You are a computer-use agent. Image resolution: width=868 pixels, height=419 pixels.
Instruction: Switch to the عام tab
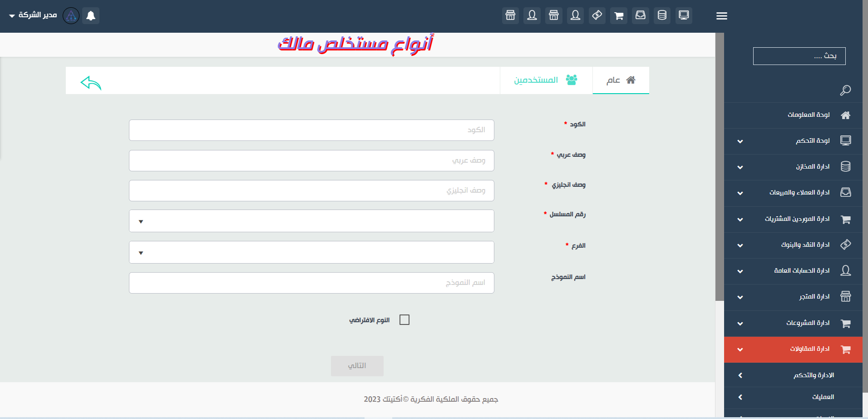(621, 80)
